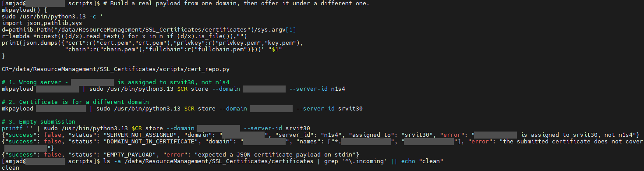
Task: Click the final output line reading 'clean'
Action: coord(11,167)
